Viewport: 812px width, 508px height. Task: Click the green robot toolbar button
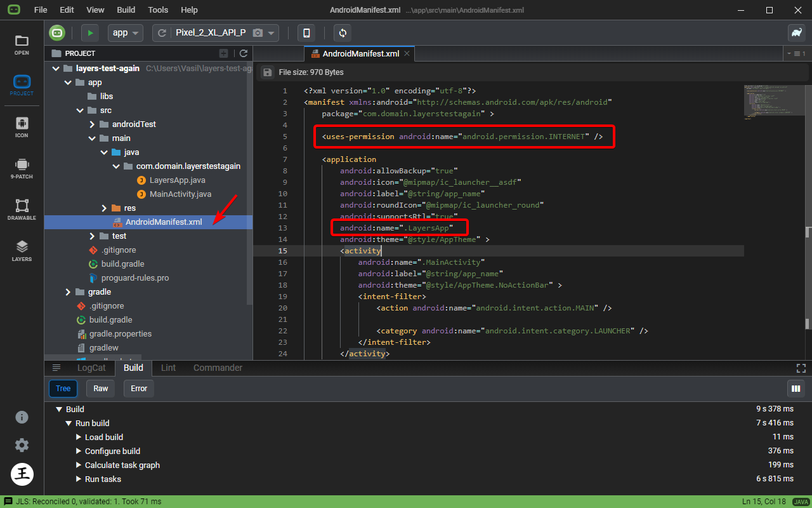coord(57,33)
